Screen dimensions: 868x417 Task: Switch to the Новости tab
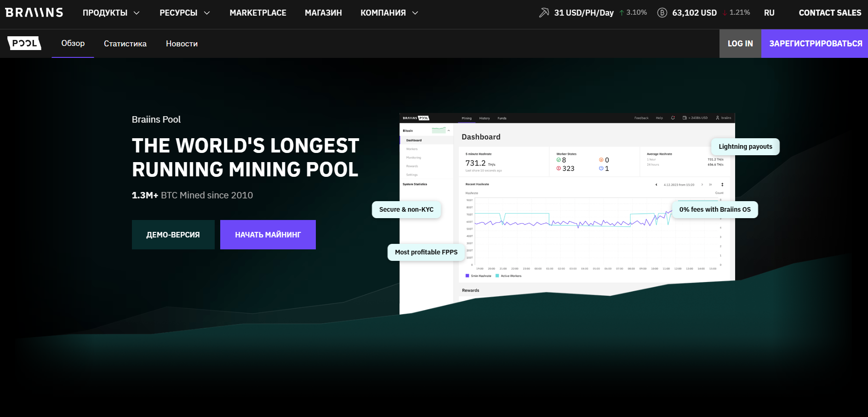pyautogui.click(x=182, y=44)
